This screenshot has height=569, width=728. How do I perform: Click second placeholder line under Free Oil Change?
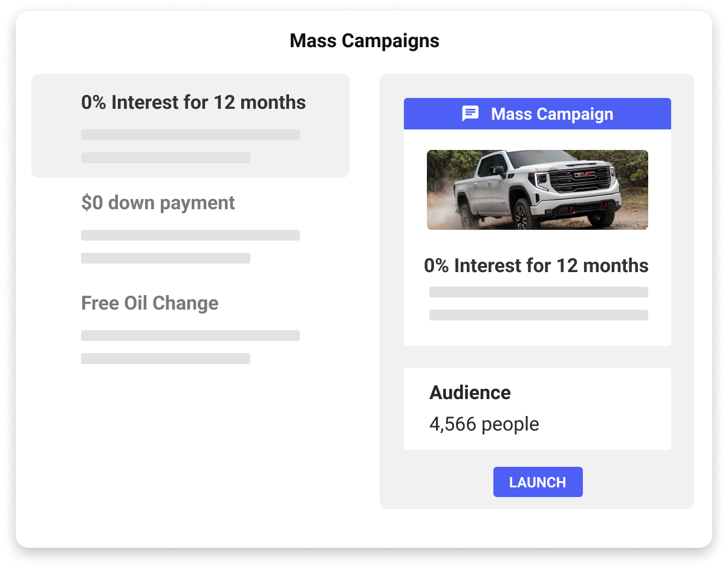coord(166,359)
